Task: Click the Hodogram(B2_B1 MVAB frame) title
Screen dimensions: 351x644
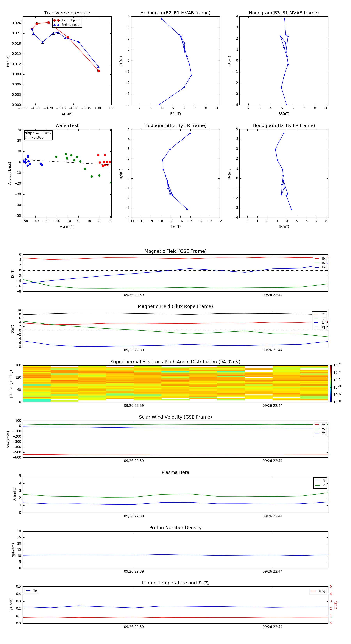Action: coord(175,13)
